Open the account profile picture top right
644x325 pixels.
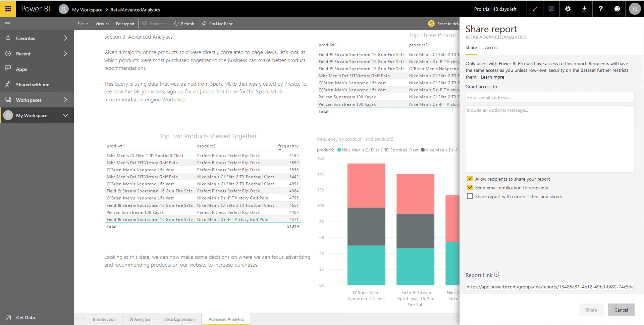tap(635, 9)
